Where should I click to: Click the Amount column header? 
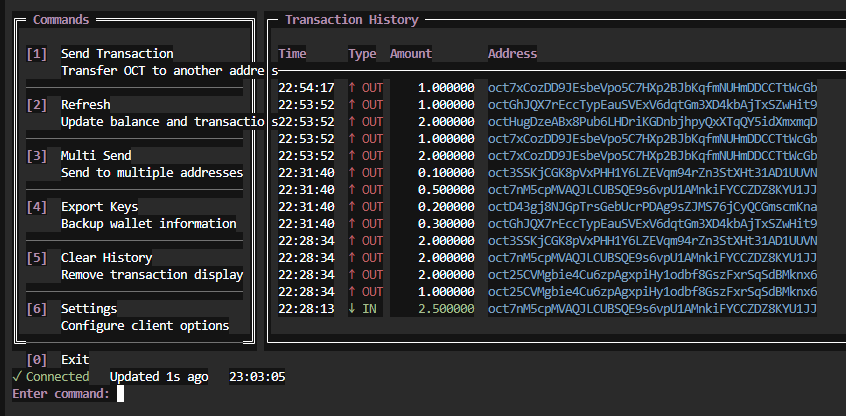[411, 53]
